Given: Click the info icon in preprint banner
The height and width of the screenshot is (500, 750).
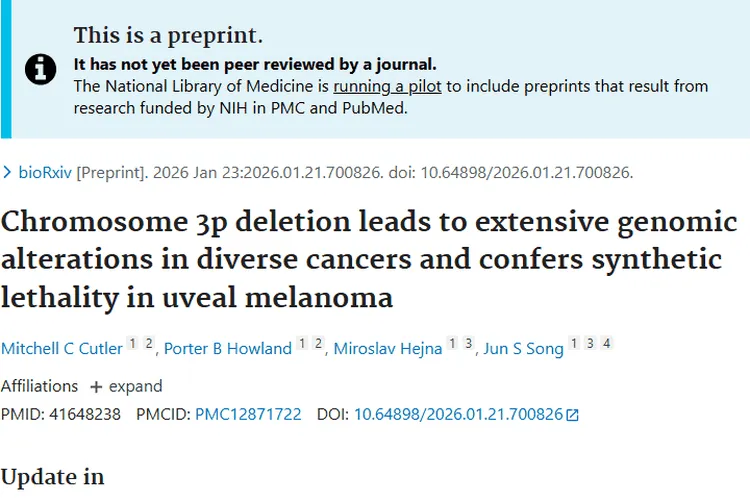Looking at the screenshot, I should pos(41,69).
